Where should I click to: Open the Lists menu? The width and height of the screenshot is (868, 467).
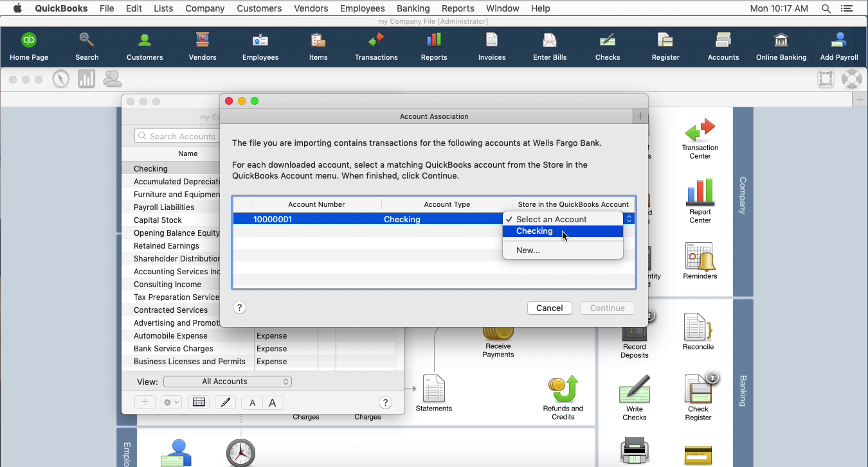coord(163,8)
